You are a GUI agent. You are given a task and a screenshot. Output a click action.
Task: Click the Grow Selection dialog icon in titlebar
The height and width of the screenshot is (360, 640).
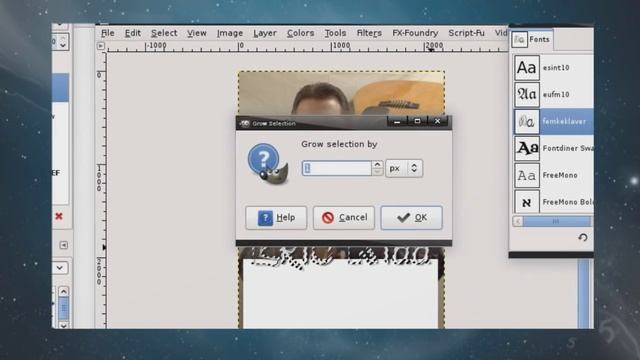(244, 123)
